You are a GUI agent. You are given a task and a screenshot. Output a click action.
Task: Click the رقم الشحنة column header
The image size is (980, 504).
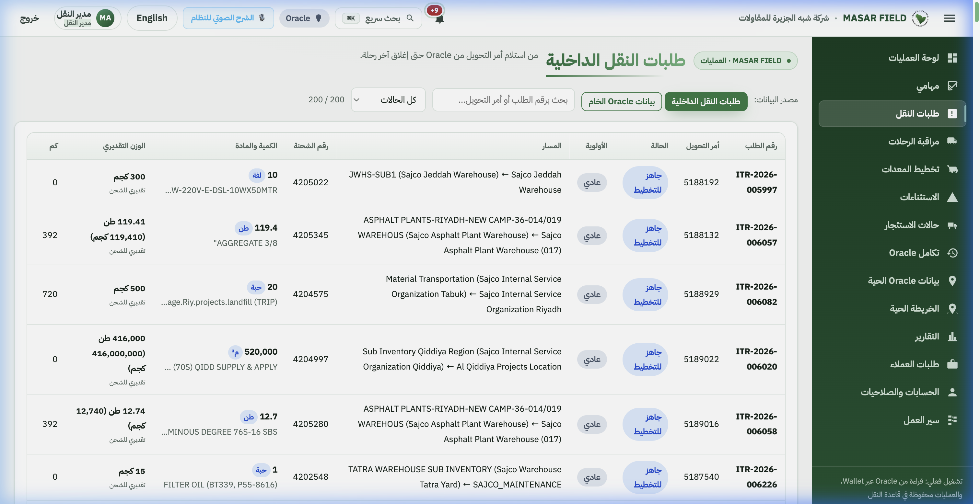(x=311, y=146)
